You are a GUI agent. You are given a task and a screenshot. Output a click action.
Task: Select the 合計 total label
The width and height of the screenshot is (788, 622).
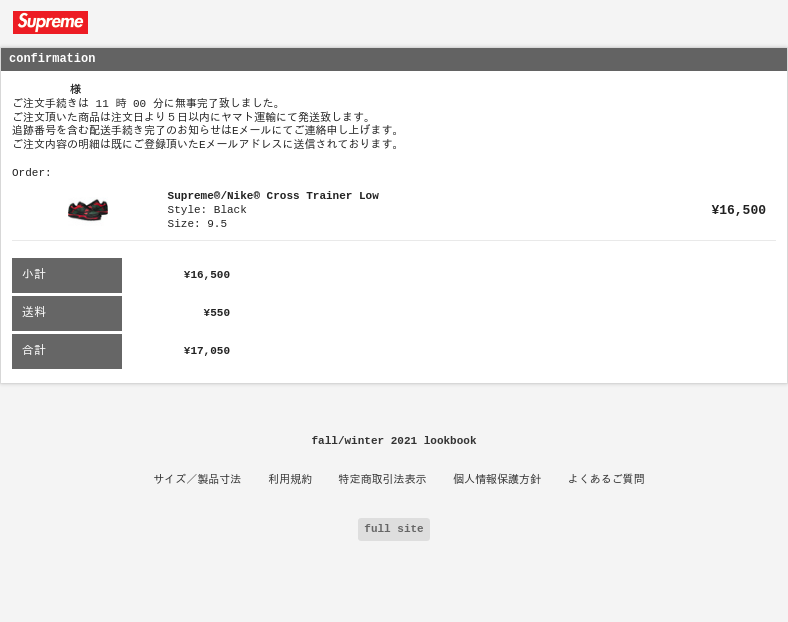[x=67, y=352]
